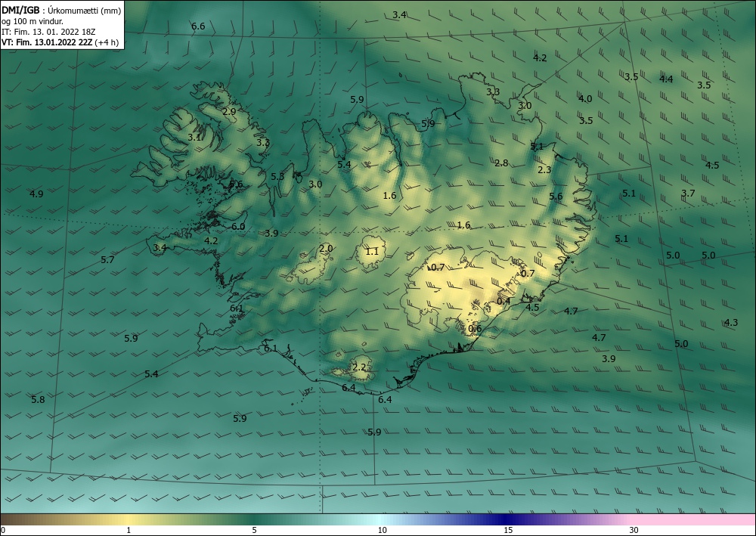756x536 pixels.
Task: Click the 2.9 value label
Action: [x=230, y=111]
